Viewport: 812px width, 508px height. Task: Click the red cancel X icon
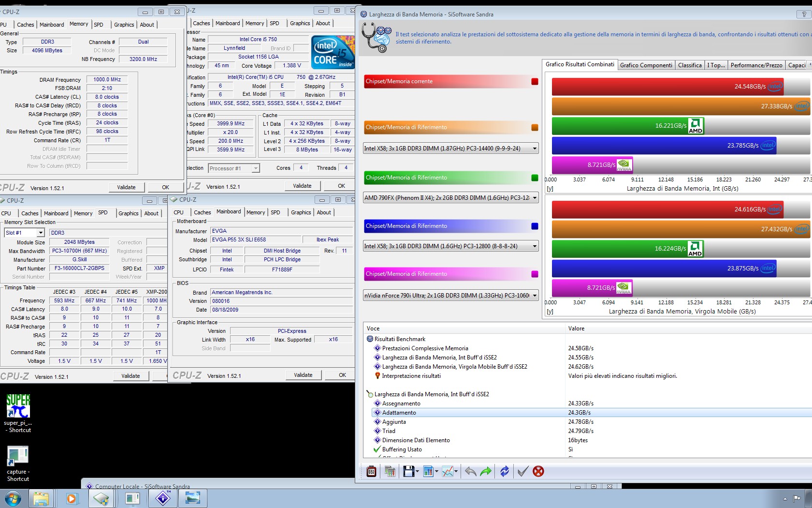(538, 471)
